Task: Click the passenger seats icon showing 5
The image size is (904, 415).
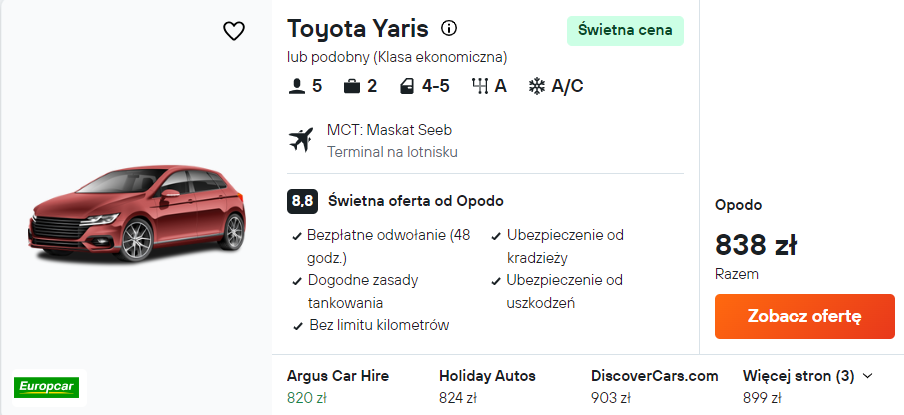Action: pos(296,86)
